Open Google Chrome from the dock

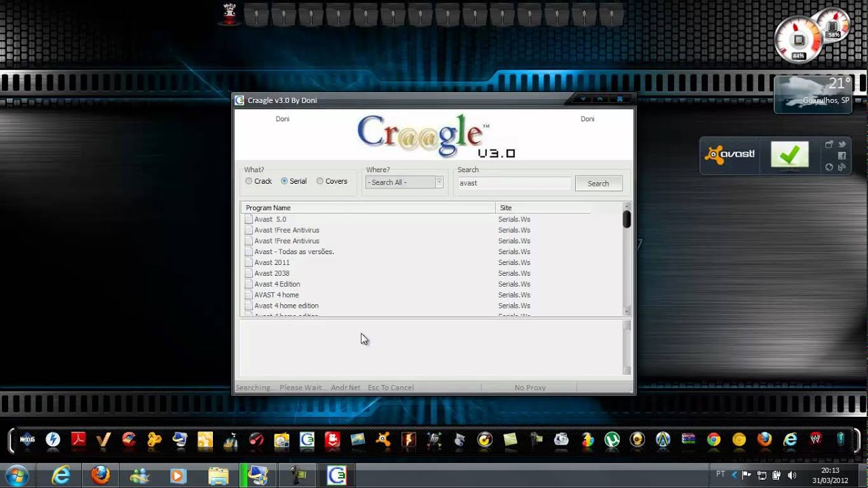point(713,440)
